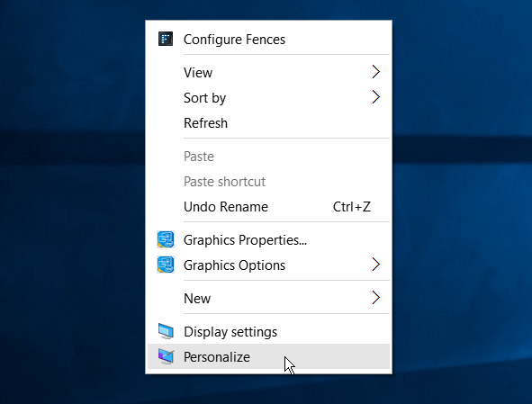Screen dimensions: 532x404
Task: Expand the Graphics Options submenu arrow
Action: click(375, 265)
